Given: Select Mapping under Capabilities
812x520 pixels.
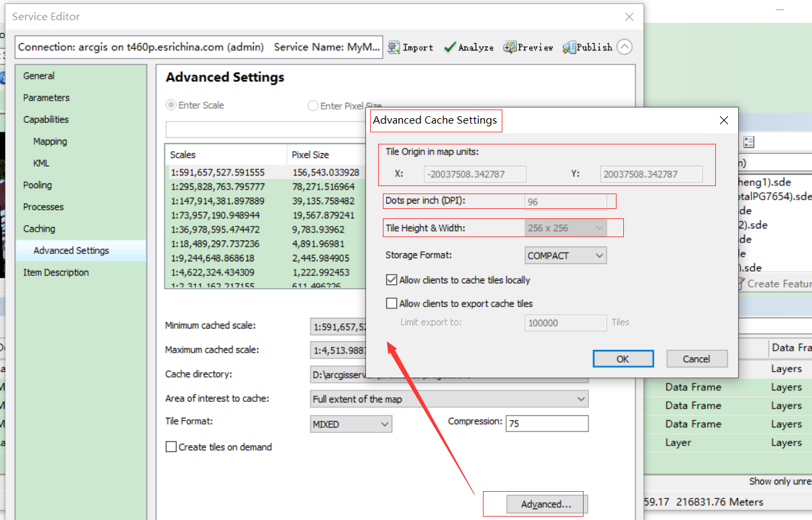Looking at the screenshot, I should pyautogui.click(x=50, y=141).
